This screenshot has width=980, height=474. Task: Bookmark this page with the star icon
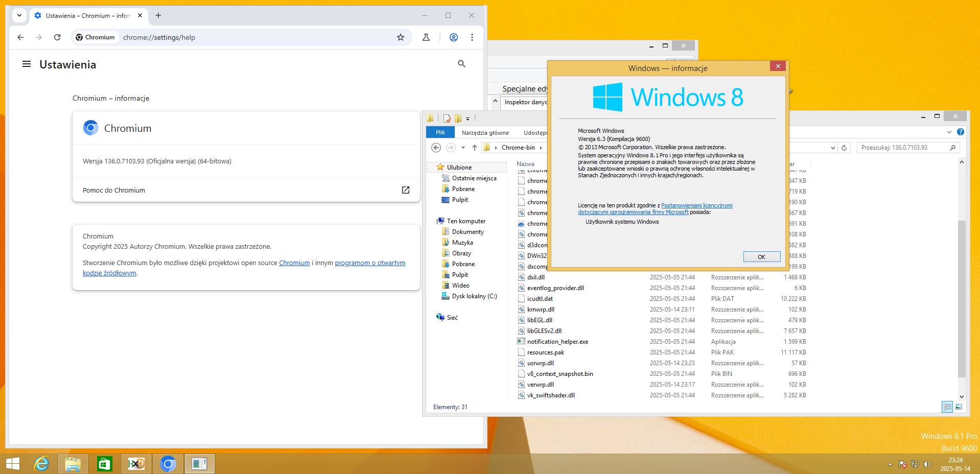pyautogui.click(x=401, y=37)
